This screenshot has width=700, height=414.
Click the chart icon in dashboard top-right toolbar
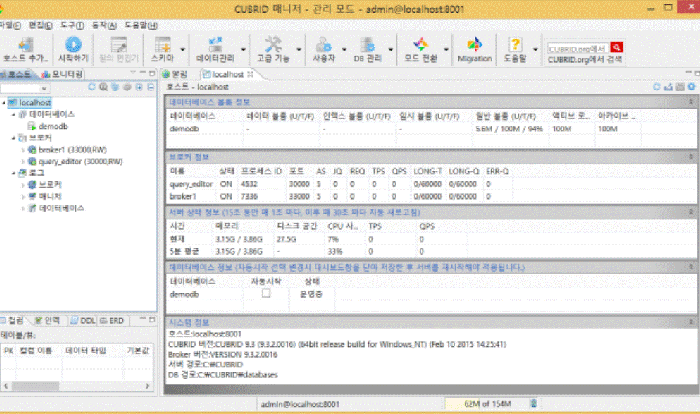tap(668, 87)
